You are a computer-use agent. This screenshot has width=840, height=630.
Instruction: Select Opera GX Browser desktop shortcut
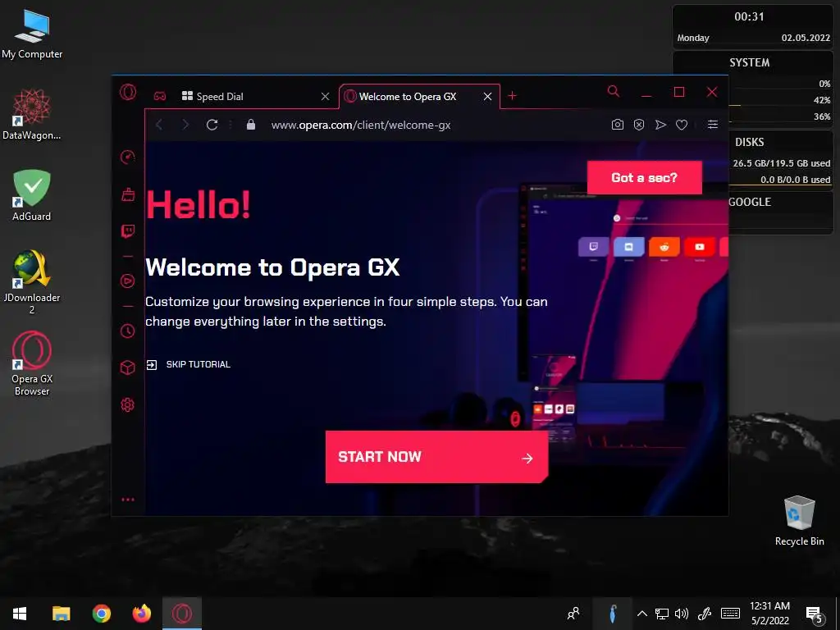coord(32,363)
